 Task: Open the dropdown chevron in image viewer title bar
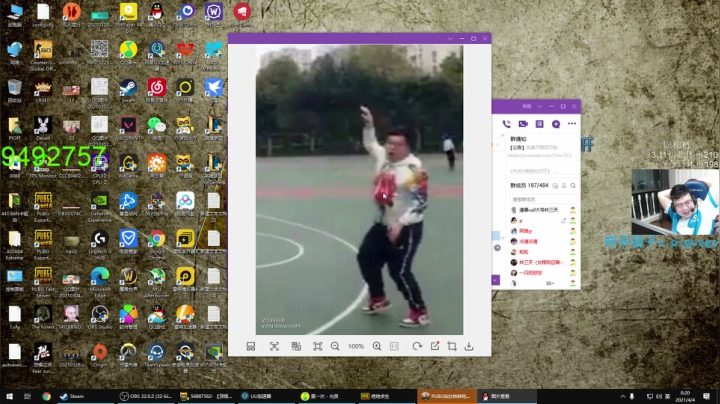point(450,39)
